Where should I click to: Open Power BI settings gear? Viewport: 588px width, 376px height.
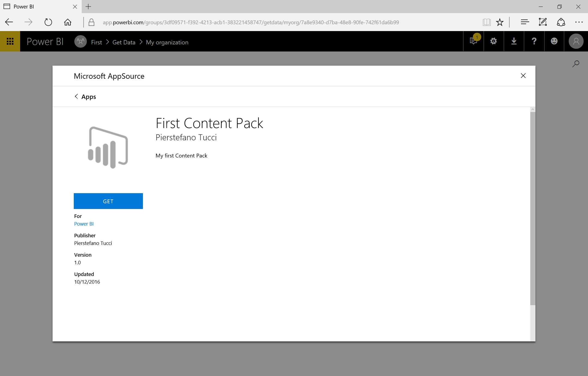(494, 41)
